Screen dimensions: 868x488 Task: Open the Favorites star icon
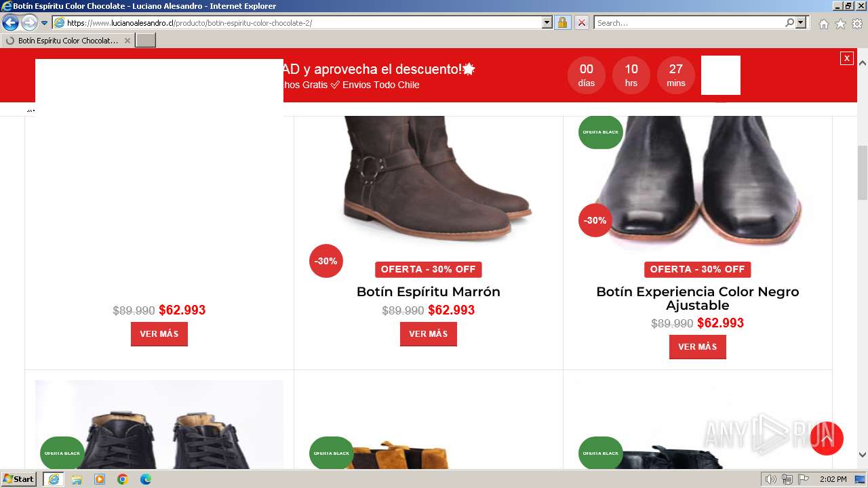[x=840, y=24]
